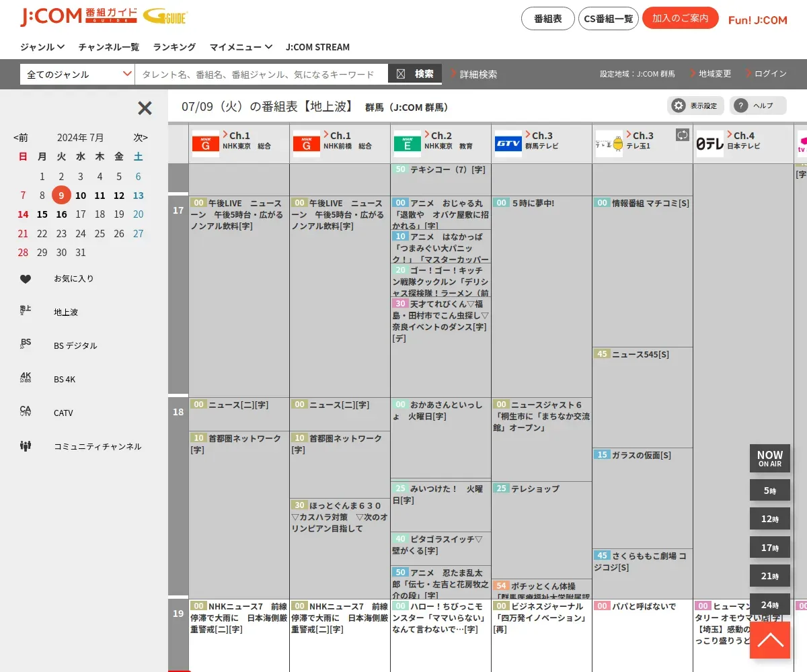
Task: Click the search box checkbox icon beside 検索
Action: tap(401, 74)
